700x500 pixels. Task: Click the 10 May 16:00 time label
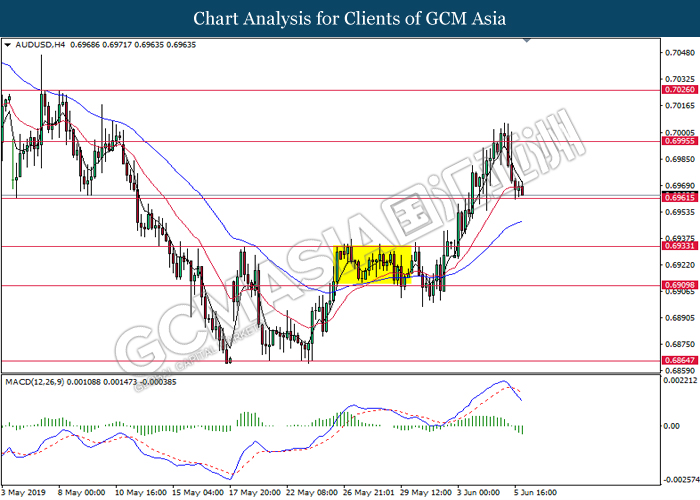pos(141,492)
